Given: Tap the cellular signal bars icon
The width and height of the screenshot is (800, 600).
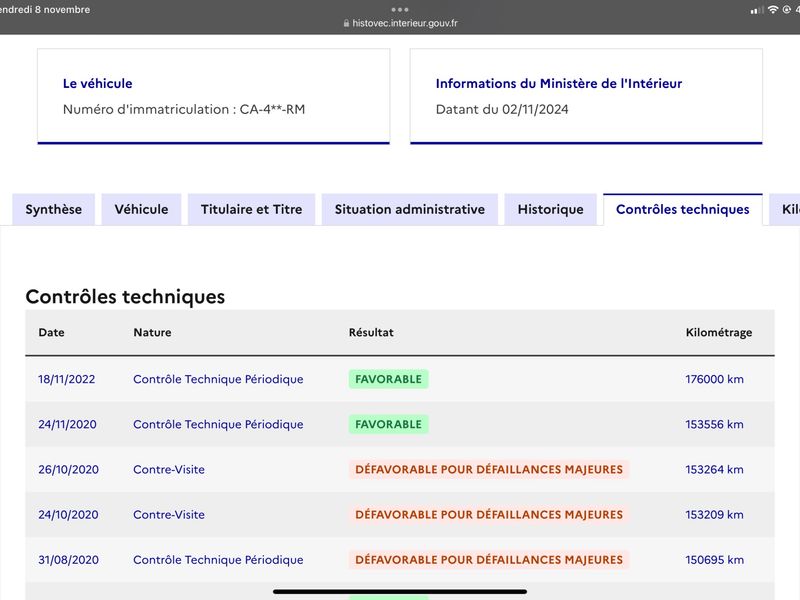Looking at the screenshot, I should click(757, 10).
